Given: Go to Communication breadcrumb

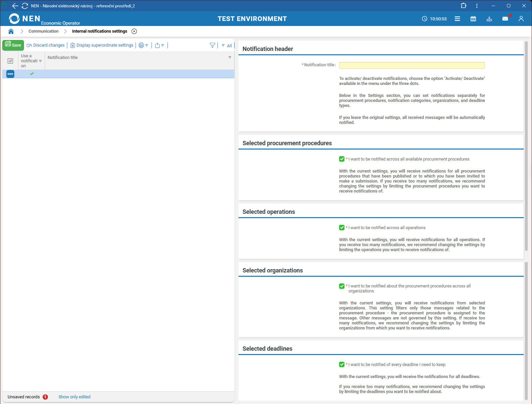Looking at the screenshot, I should pyautogui.click(x=43, y=31).
